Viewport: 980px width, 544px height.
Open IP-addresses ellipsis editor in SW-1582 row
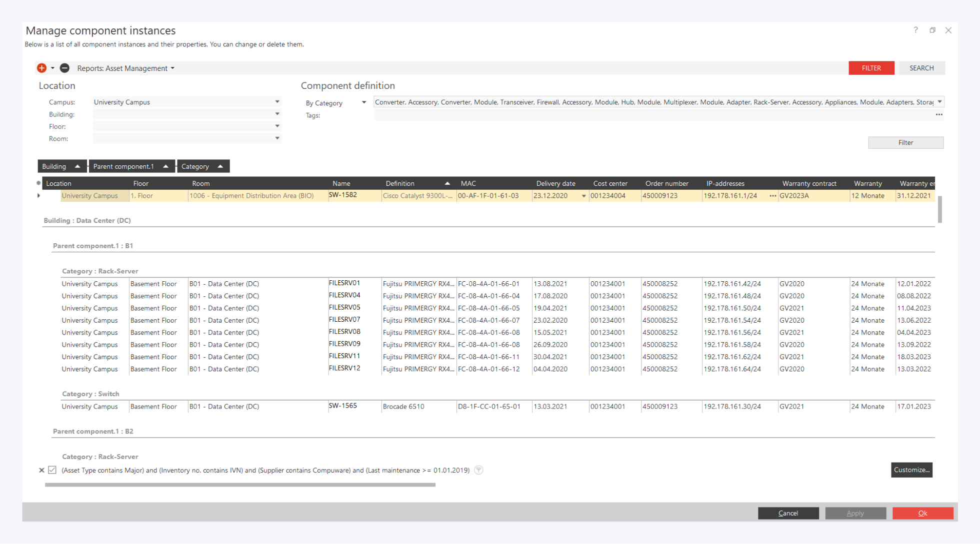pos(772,196)
